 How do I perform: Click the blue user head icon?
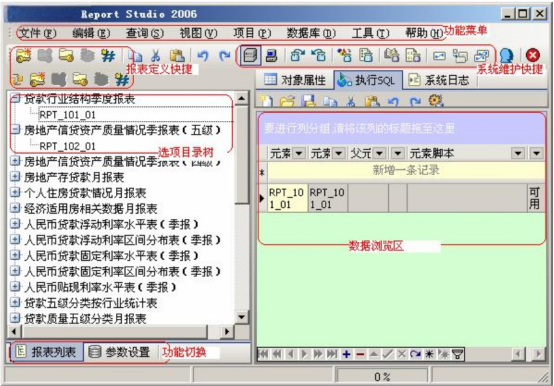point(507,55)
